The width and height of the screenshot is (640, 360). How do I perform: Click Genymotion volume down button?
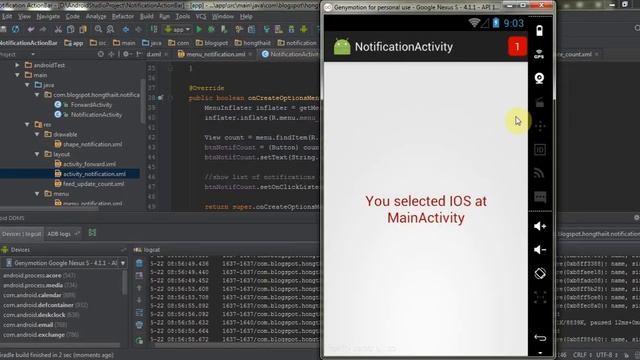click(540, 249)
